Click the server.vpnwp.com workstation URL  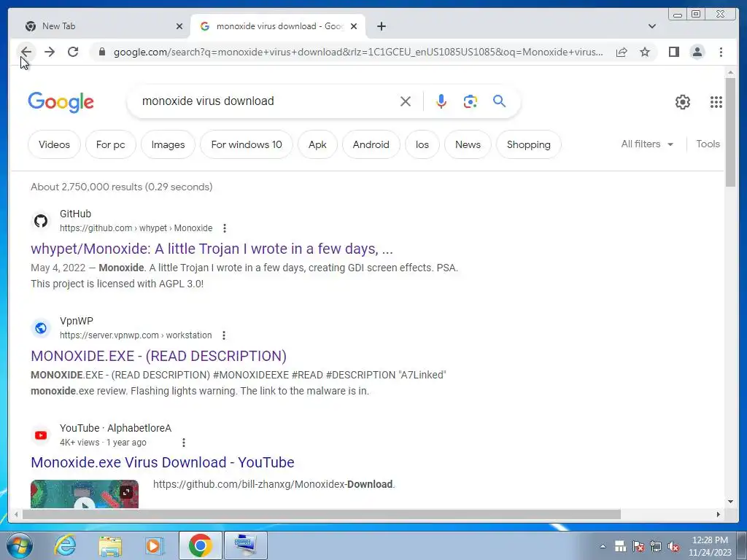(135, 335)
